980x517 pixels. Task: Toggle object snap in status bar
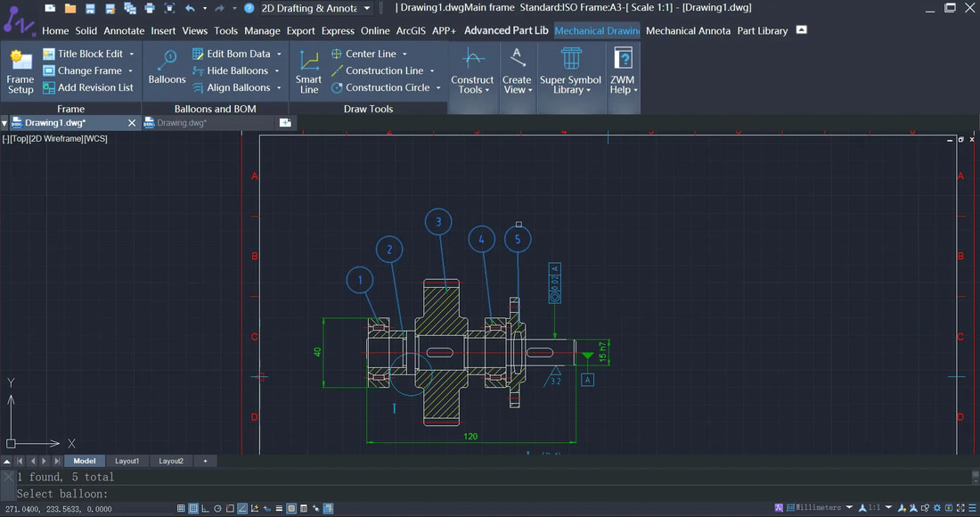point(230,508)
